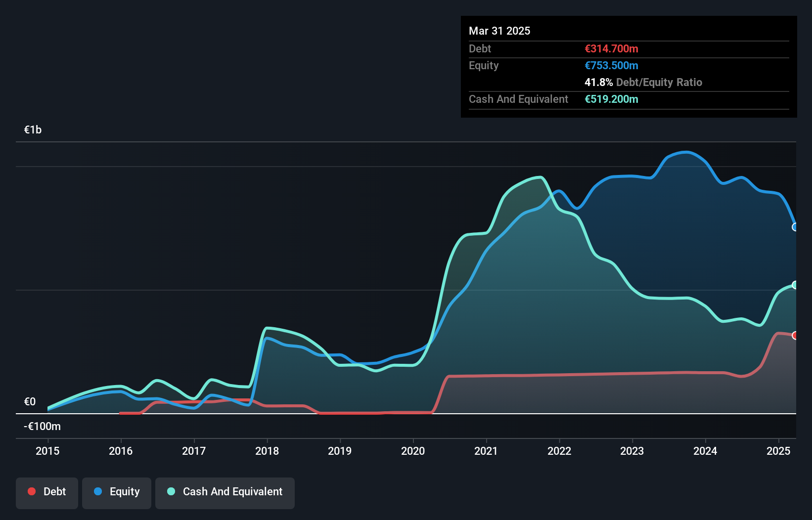The width and height of the screenshot is (812, 520).
Task: Click the 2018 x-axis label
Action: (x=267, y=451)
